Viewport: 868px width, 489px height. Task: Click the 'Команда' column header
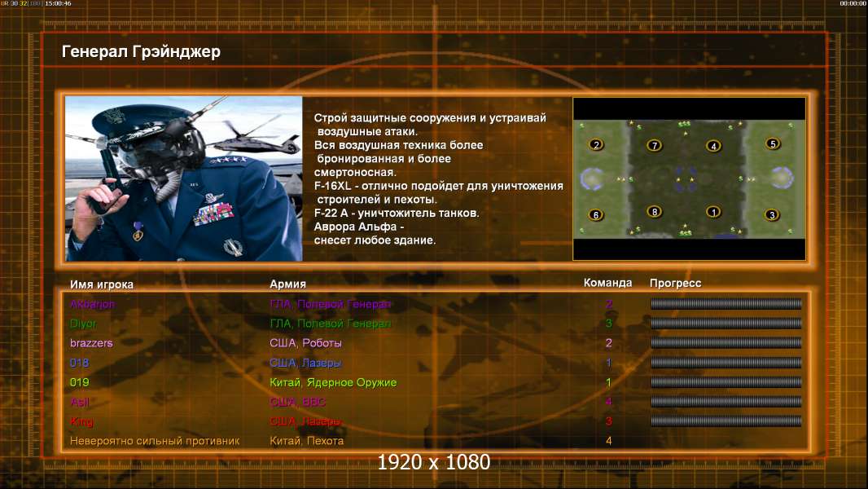tap(607, 283)
